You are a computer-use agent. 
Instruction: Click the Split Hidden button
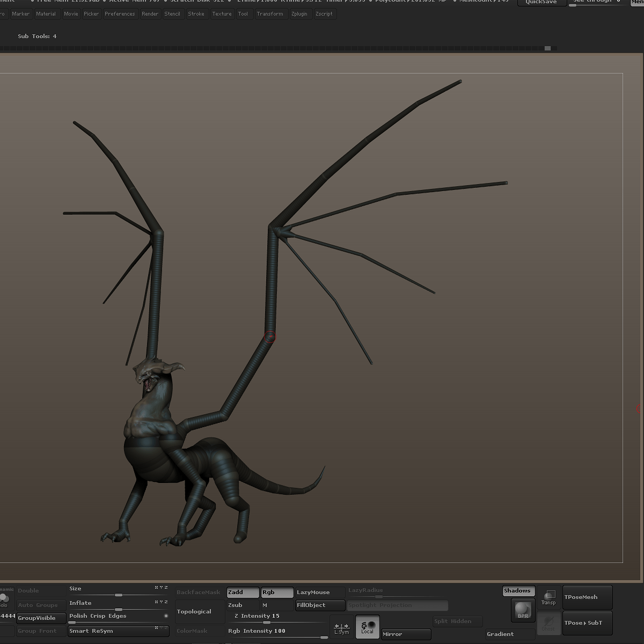pyautogui.click(x=457, y=621)
